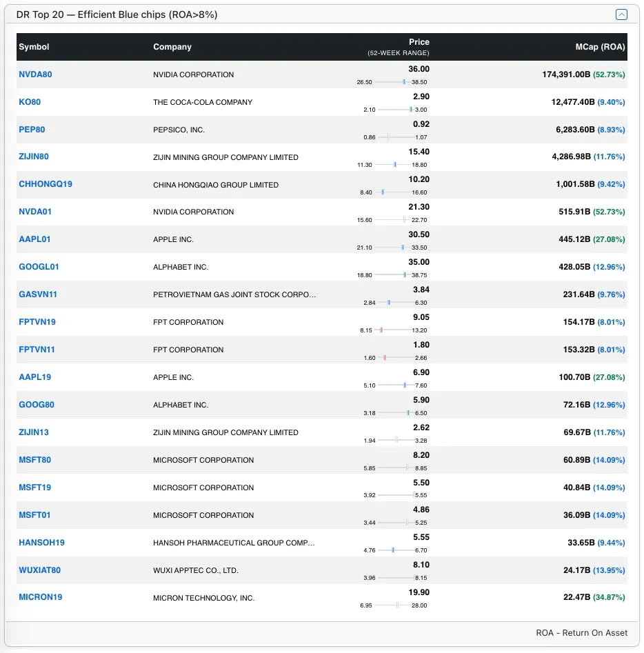Click the price 10.20 for CHHONGQ19
This screenshot has height=653, width=644.
[x=419, y=179]
